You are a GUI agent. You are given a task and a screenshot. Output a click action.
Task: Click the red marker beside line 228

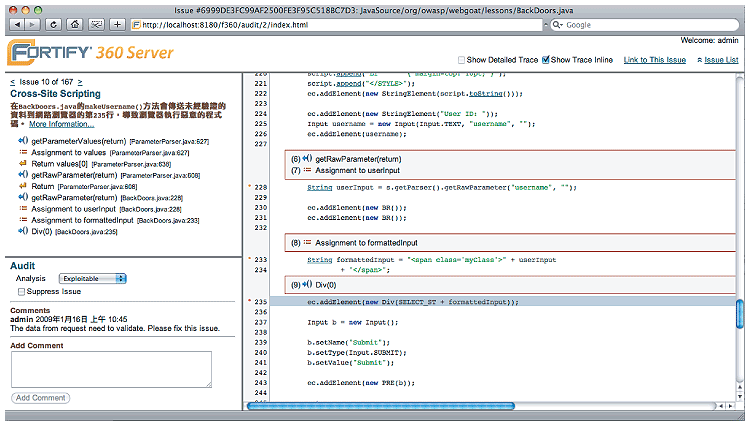click(250, 187)
